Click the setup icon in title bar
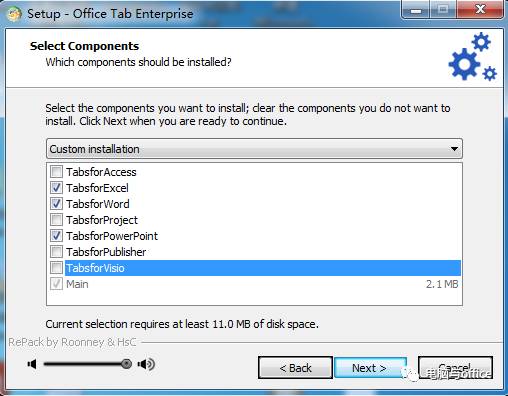The width and height of the screenshot is (508, 396). 14,14
